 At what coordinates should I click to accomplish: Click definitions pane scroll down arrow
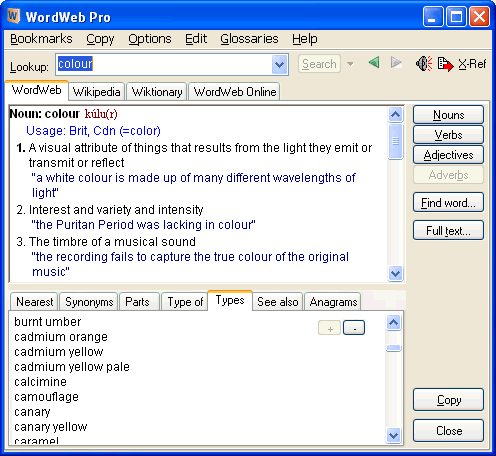pos(395,273)
